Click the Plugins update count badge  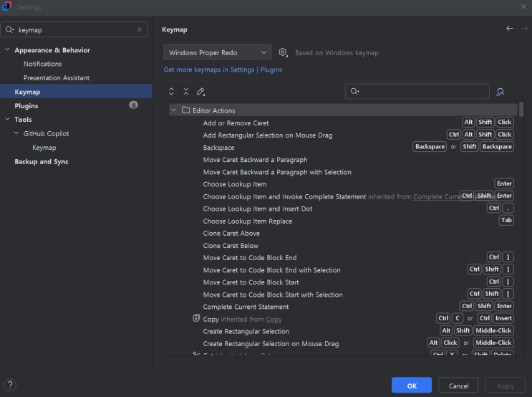tap(134, 105)
